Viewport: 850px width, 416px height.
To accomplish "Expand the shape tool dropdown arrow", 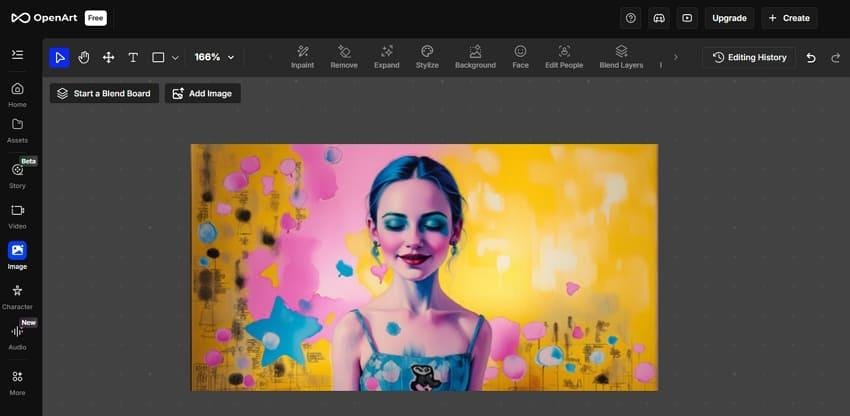I will pos(175,57).
